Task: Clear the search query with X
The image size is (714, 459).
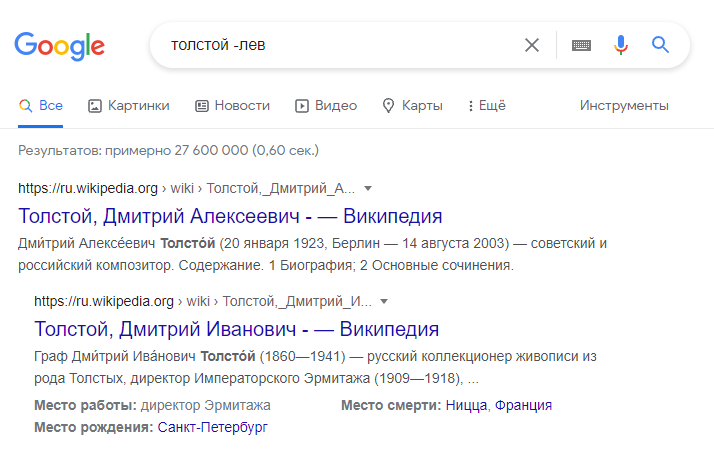Action: [x=532, y=45]
